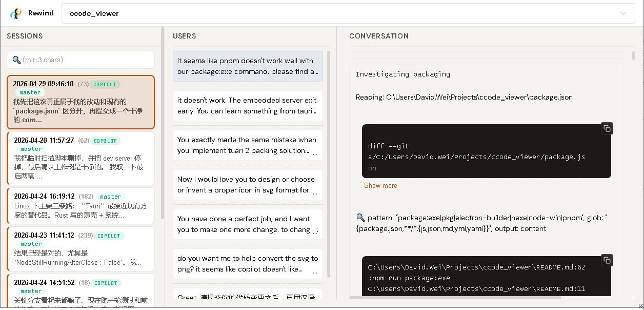Screen dimensions: 644x310
Task: Click master branch tag on 2026-04-23 session
Action: (31, 244)
